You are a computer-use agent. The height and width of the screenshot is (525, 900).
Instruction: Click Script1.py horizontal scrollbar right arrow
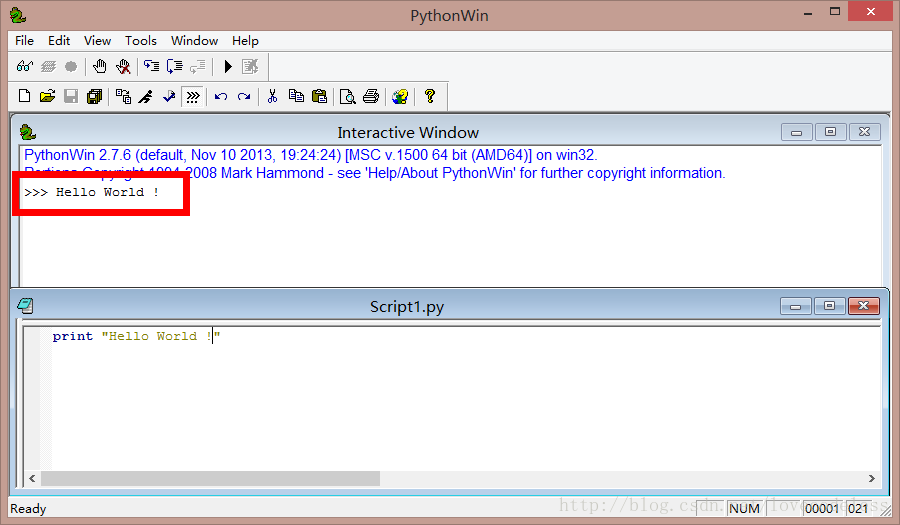[x=872, y=478]
